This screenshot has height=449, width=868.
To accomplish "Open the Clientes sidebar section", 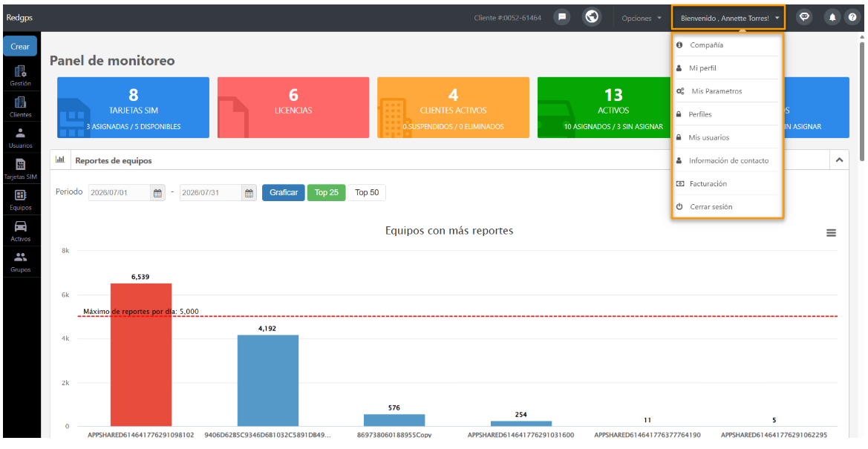I will (21, 108).
